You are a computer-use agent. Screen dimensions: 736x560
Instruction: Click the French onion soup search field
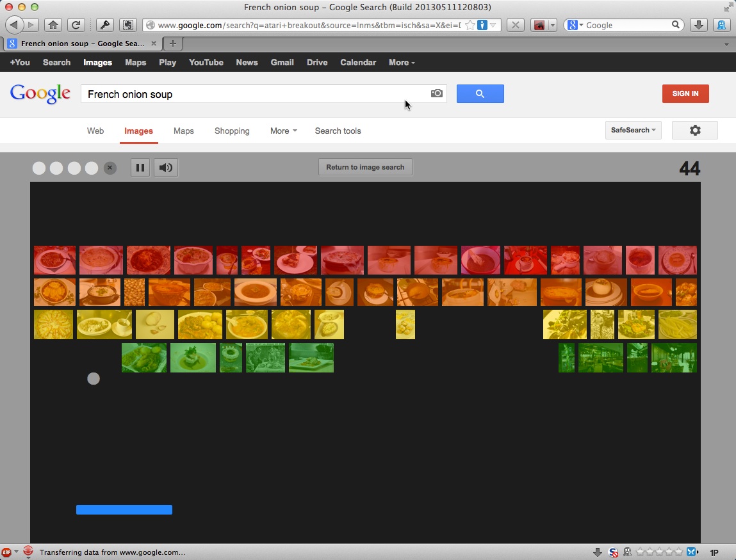click(x=256, y=94)
